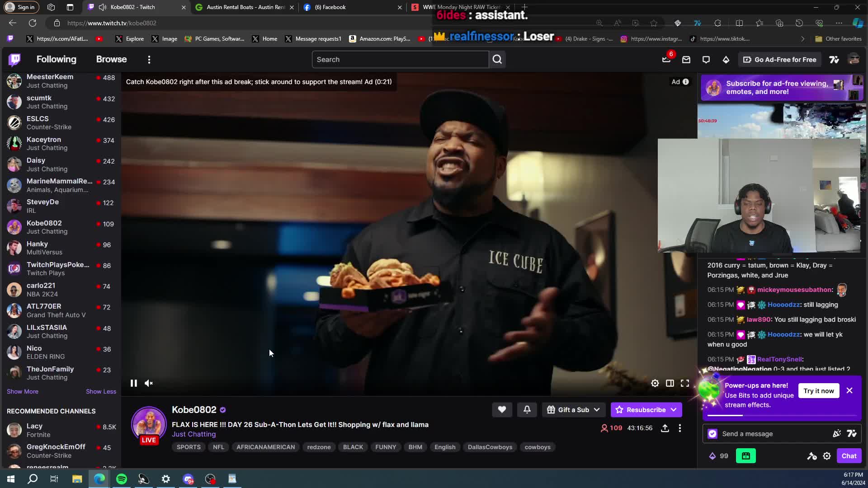The image size is (868, 488).
Task: Enter fullscreen mode
Action: coord(685,383)
